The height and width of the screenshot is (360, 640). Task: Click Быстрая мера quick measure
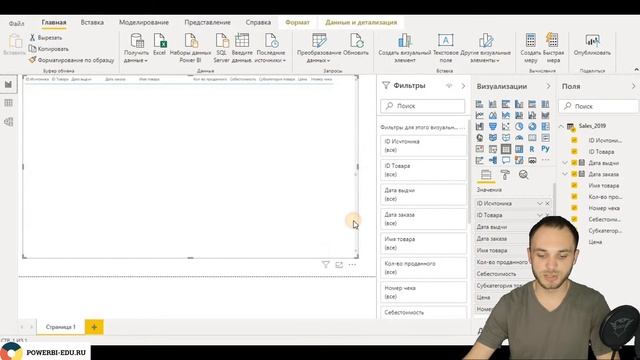click(x=553, y=48)
